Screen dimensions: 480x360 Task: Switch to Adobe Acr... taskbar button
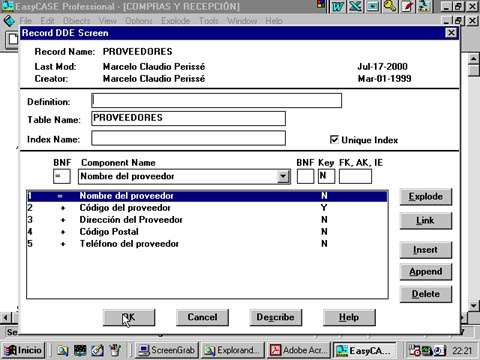pyautogui.click(x=299, y=350)
